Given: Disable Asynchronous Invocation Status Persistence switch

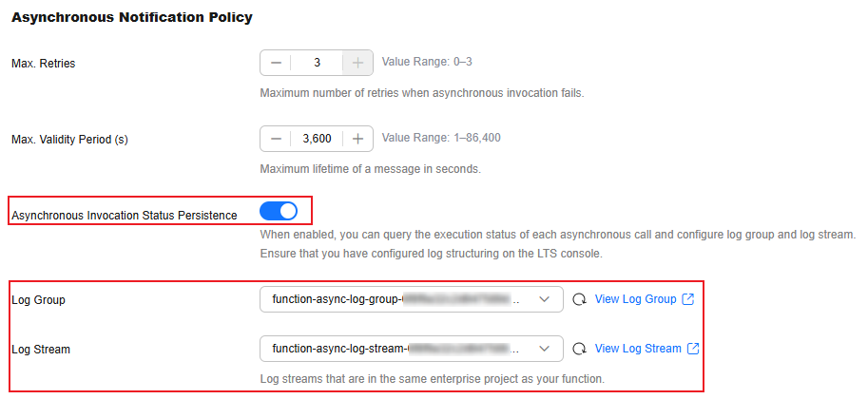Looking at the screenshot, I should [279, 211].
